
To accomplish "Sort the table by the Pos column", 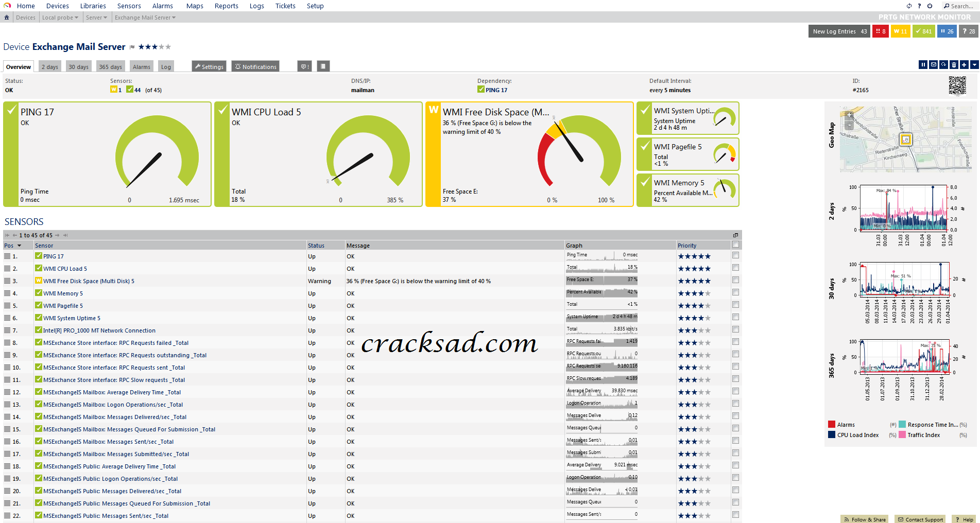I will click(x=12, y=246).
